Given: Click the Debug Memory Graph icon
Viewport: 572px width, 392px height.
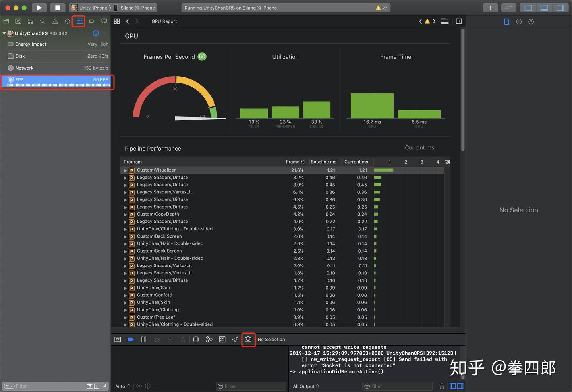Looking at the screenshot, I should tap(209, 339).
